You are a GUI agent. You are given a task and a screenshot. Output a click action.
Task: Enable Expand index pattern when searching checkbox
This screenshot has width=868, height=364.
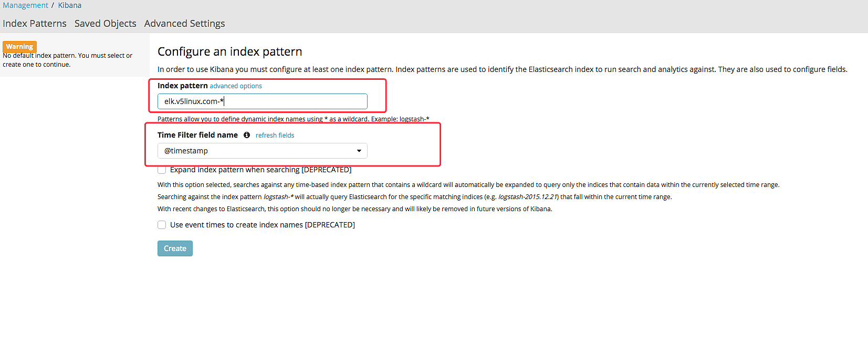pos(162,170)
